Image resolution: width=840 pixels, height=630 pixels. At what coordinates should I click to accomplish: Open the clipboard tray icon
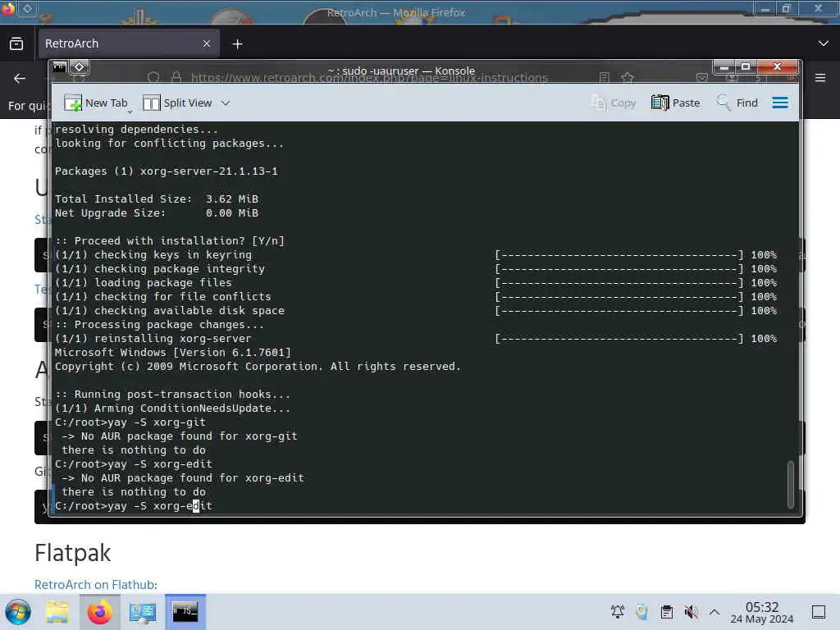coord(666,611)
